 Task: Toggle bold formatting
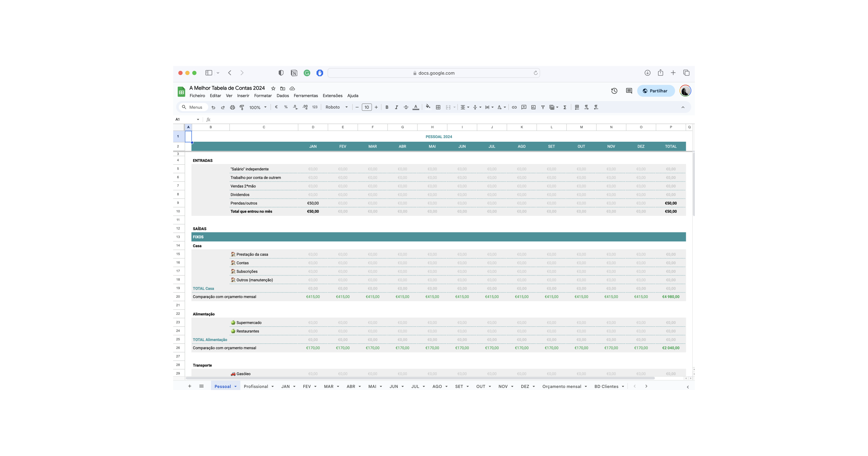[387, 107]
